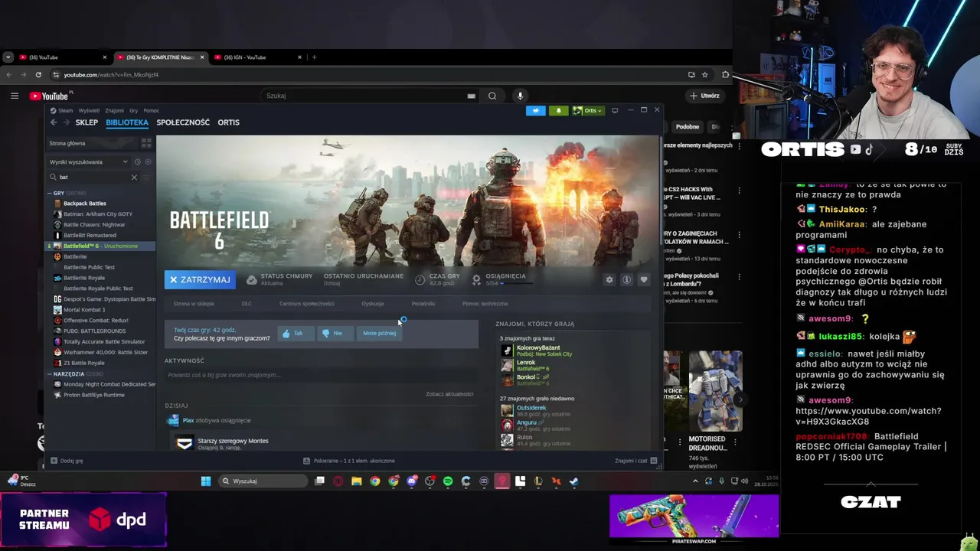
Task: Open the Pomoc menu
Action: [x=152, y=110]
